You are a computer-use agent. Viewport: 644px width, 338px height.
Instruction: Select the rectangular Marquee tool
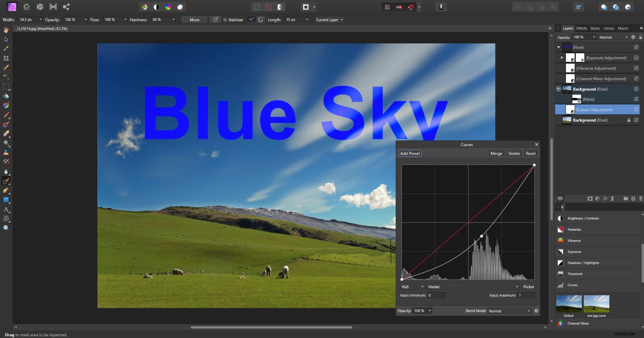pos(6,86)
